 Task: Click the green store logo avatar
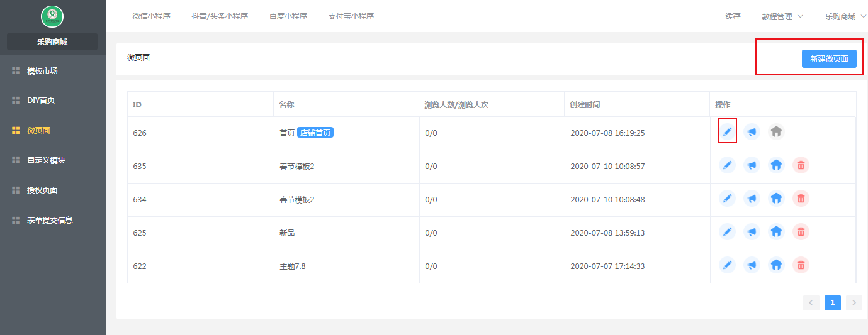coord(52,16)
